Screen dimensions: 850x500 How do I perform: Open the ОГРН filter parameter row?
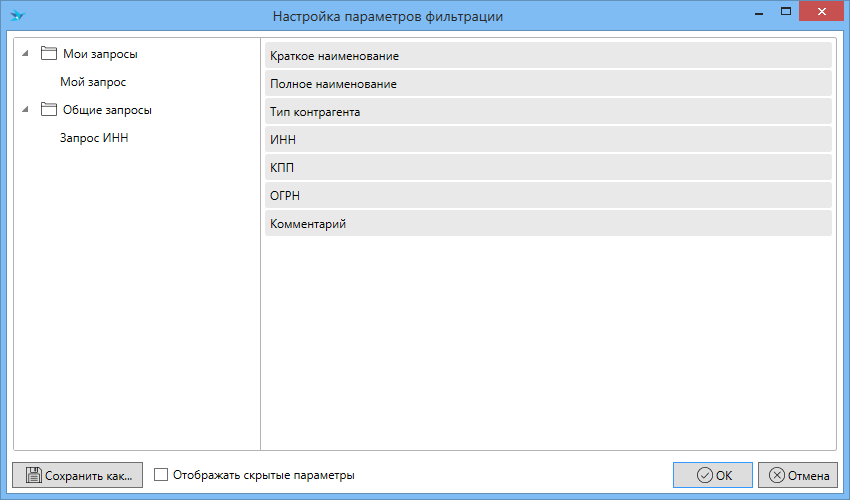(x=548, y=196)
